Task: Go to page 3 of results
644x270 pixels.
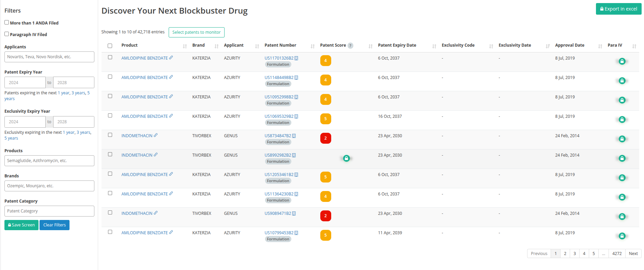Action: click(574, 254)
